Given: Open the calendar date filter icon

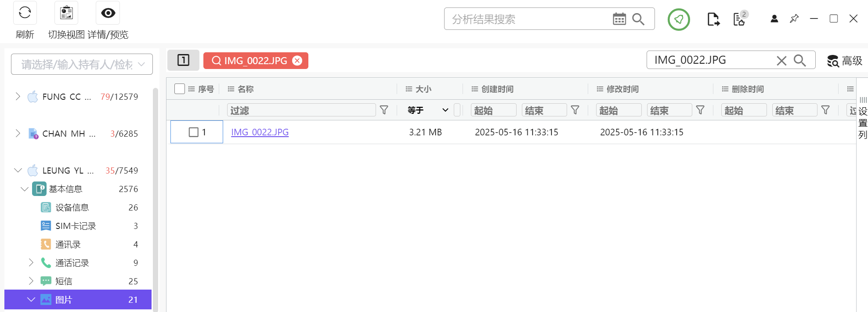Looking at the screenshot, I should pos(619,19).
